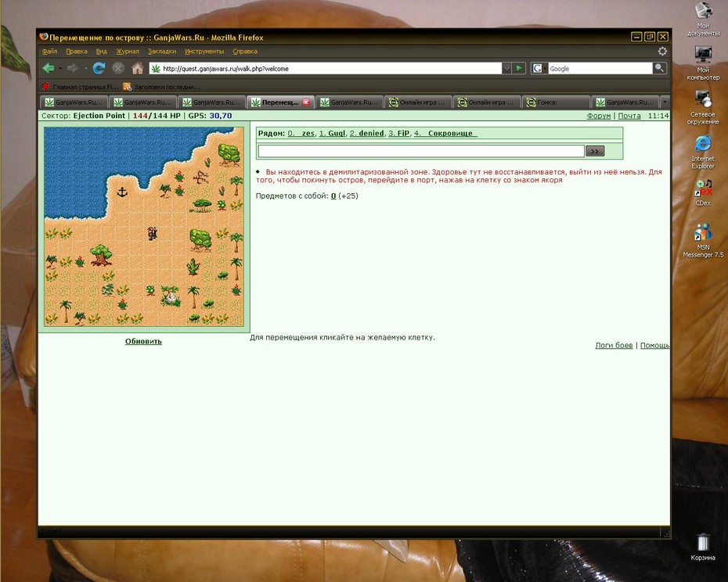Close the active Перемещ... tab with red X
The height and width of the screenshot is (582, 728).
pyautogui.click(x=306, y=102)
